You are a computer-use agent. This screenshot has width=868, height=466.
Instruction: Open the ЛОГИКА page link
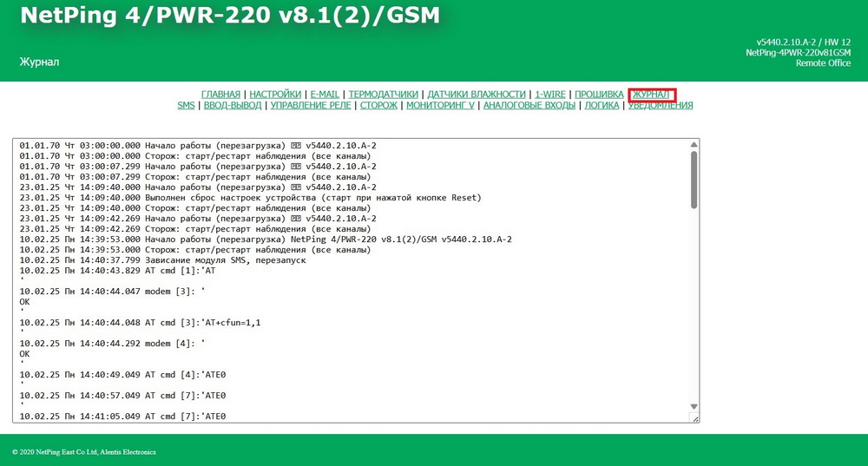pos(602,106)
